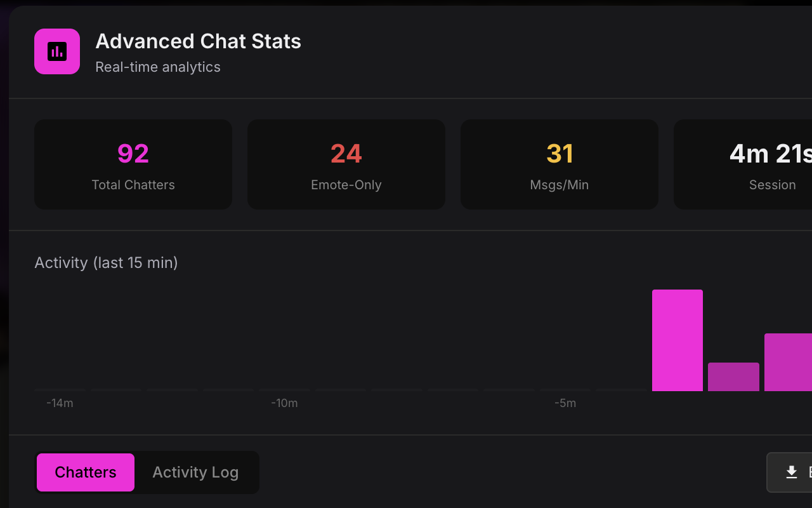Viewport: 812px width, 508px height.
Task: Click the Activity (last 15 min) heading
Action: pyautogui.click(x=106, y=263)
